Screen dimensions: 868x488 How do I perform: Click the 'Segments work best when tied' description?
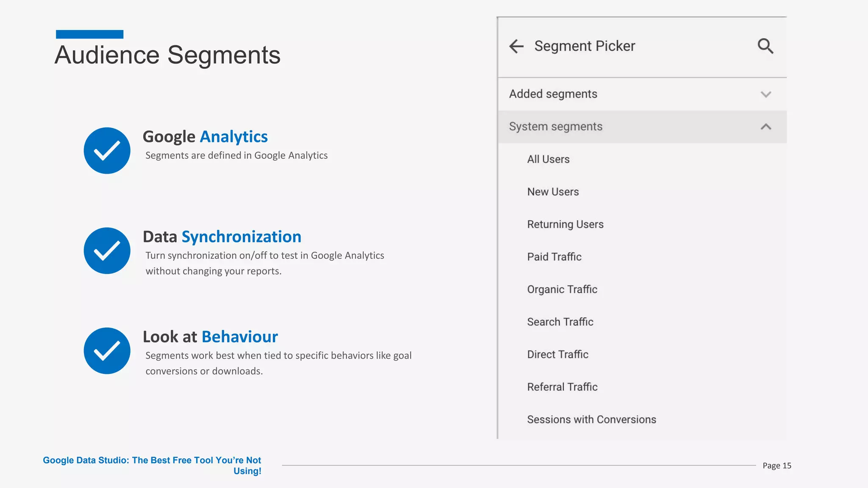pos(278,363)
